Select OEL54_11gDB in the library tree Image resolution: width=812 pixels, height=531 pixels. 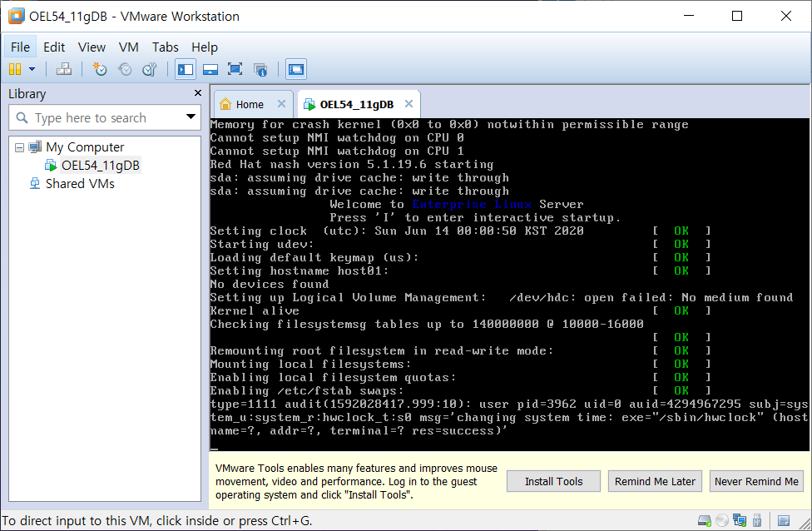point(101,166)
